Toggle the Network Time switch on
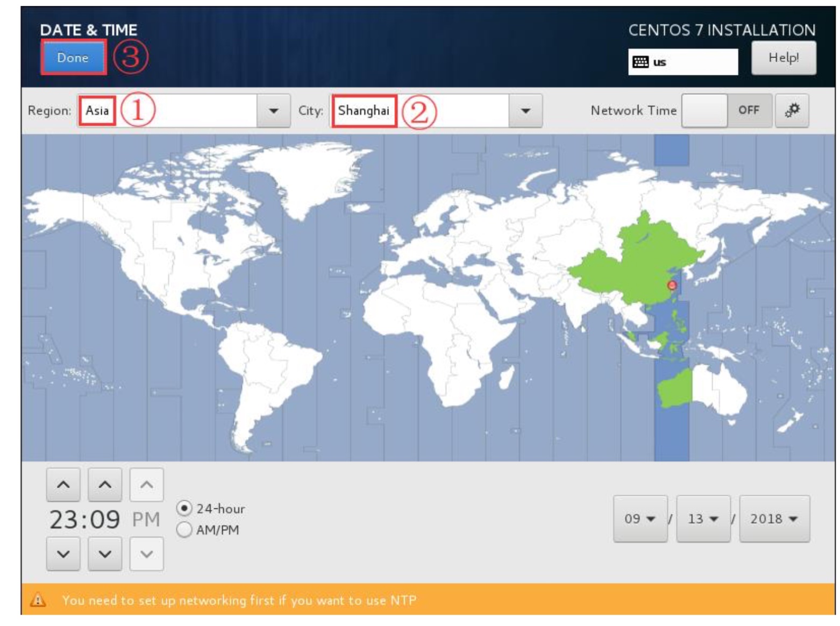Screen dimensions: 840x626 point(726,110)
